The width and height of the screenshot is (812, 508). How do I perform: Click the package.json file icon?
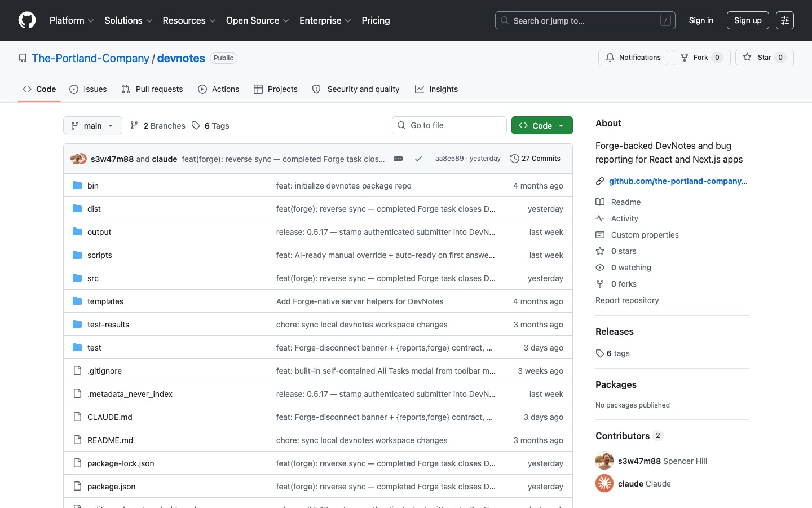(x=77, y=486)
